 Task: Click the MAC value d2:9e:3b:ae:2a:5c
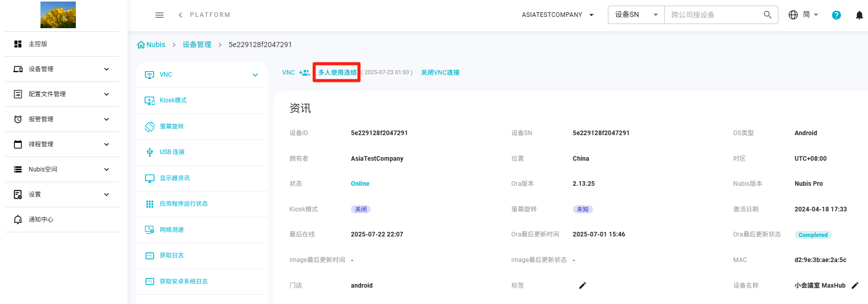(820, 260)
